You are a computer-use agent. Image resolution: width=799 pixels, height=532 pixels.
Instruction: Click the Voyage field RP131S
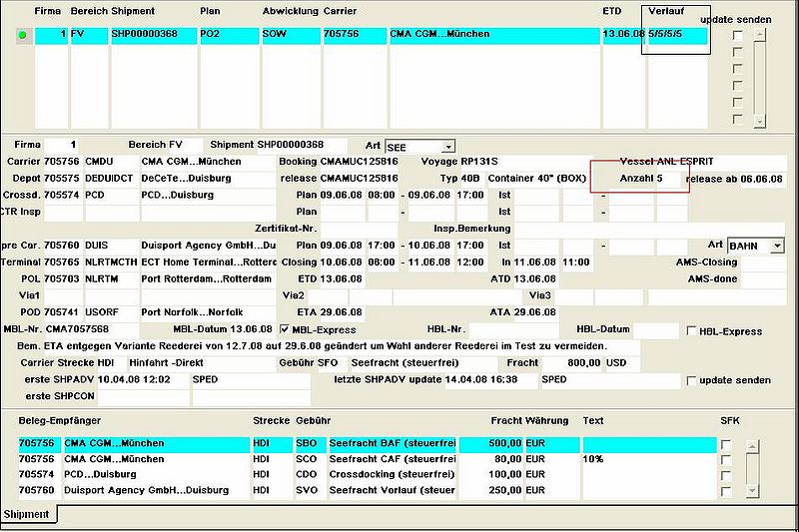point(526,162)
